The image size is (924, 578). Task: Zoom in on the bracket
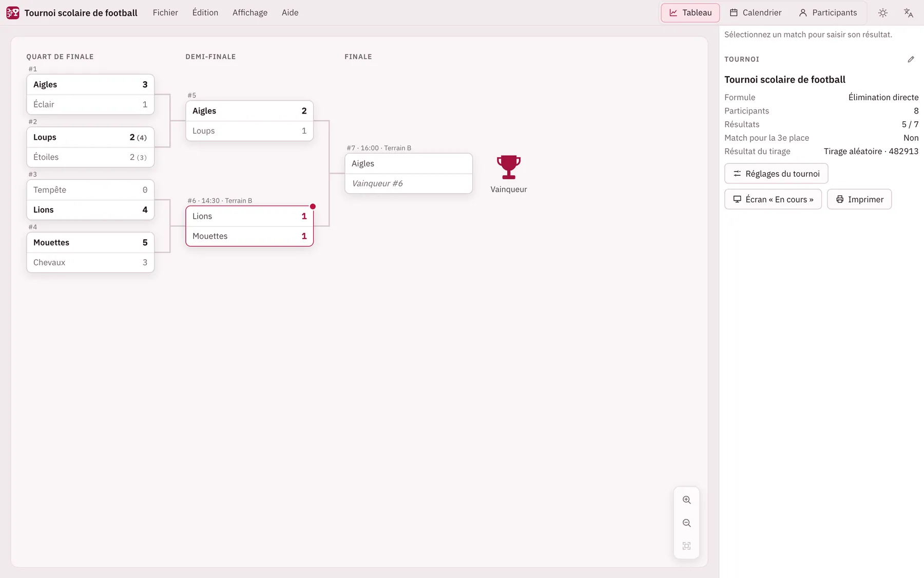pos(687,500)
